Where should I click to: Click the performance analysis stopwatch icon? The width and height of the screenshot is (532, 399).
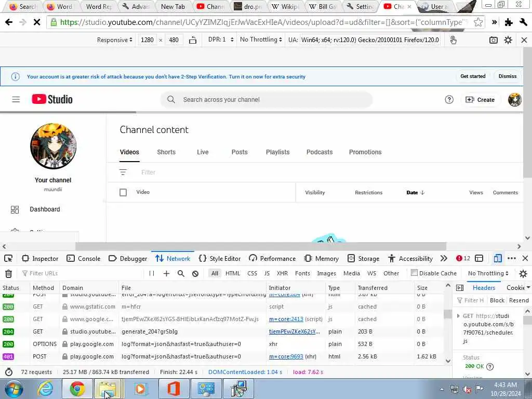(x=9, y=372)
